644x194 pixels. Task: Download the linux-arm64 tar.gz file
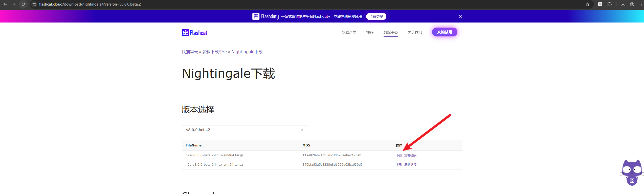click(x=399, y=165)
